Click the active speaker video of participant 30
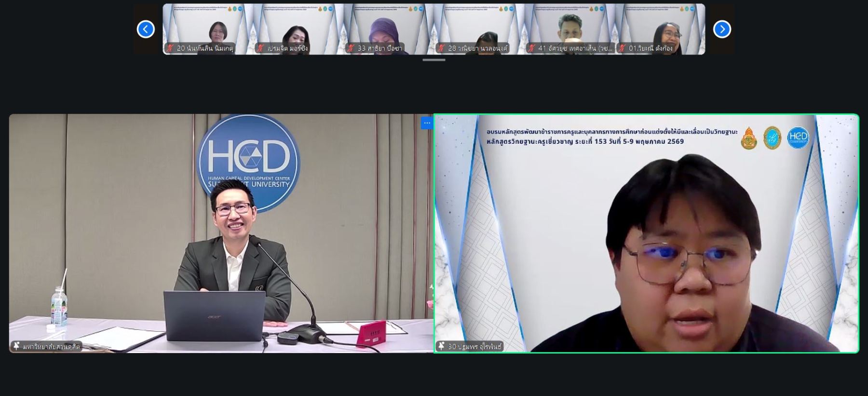This screenshot has width=868, height=396. point(646,233)
